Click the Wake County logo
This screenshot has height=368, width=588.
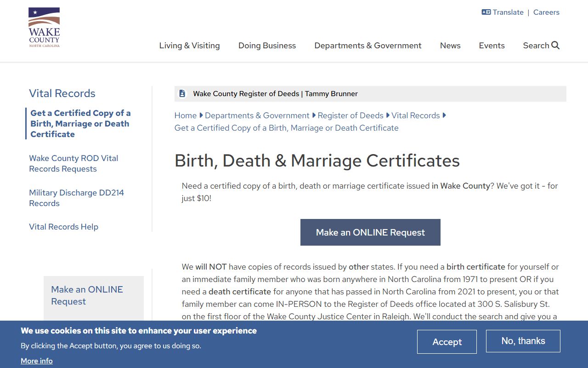44,27
